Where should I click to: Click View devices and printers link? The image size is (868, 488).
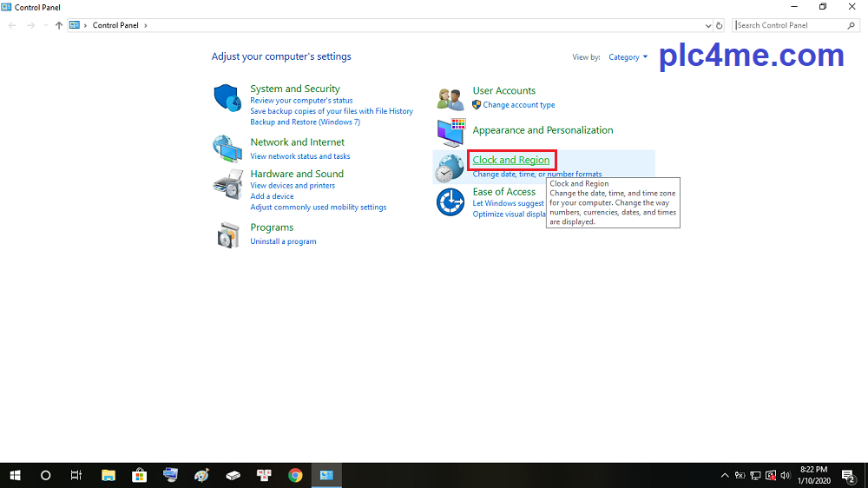pyautogui.click(x=293, y=186)
